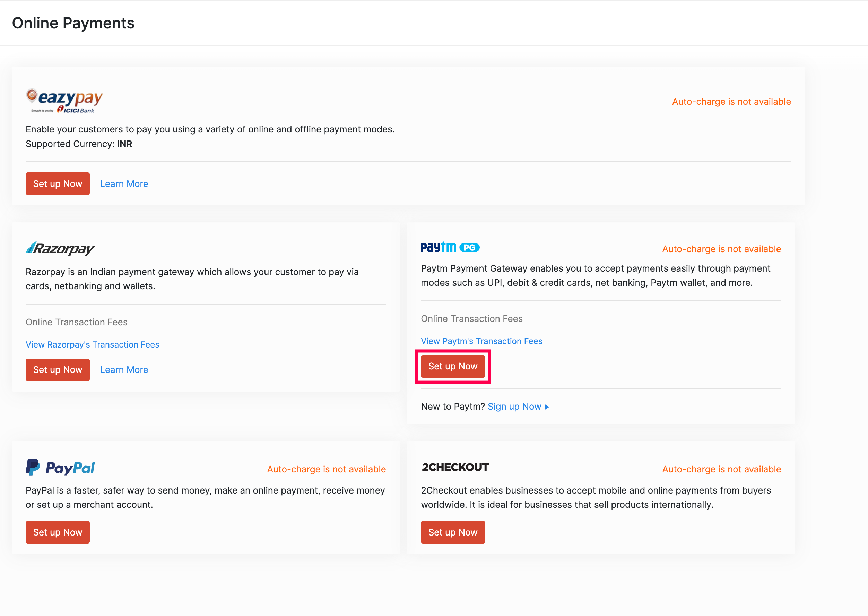The width and height of the screenshot is (868, 616).
Task: Set up the Razorpay payment gateway
Action: [57, 369]
